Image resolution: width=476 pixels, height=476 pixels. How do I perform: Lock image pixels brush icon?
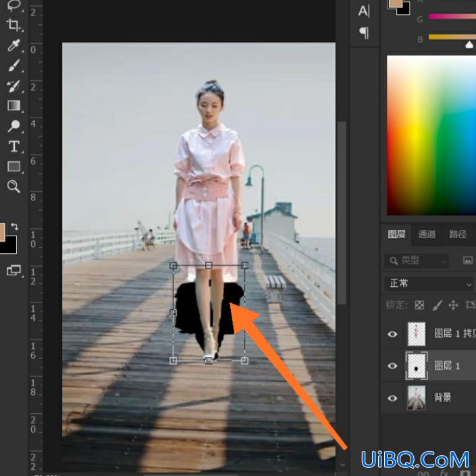437,305
